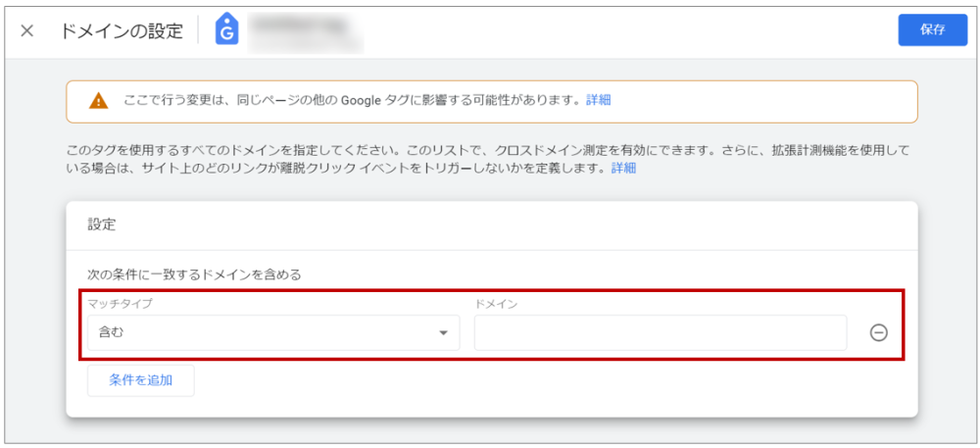Click the orange warning triangle icon
The width and height of the screenshot is (980, 448).
tap(98, 101)
